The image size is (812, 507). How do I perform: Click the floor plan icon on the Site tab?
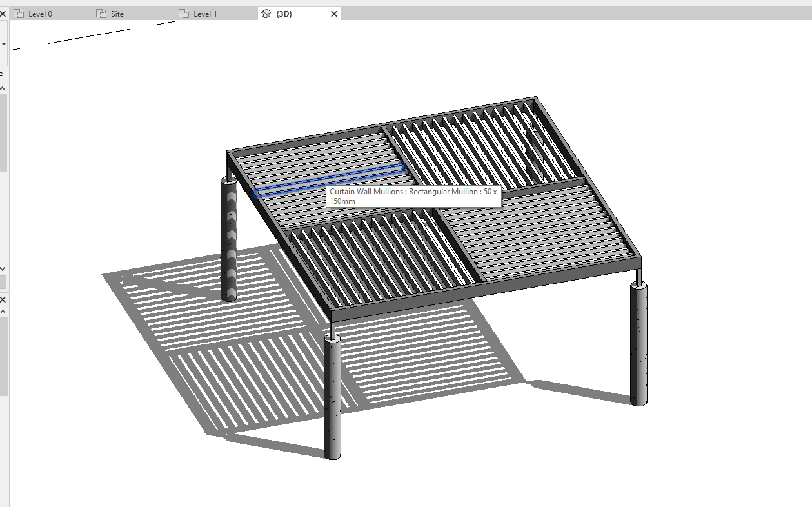pyautogui.click(x=100, y=13)
